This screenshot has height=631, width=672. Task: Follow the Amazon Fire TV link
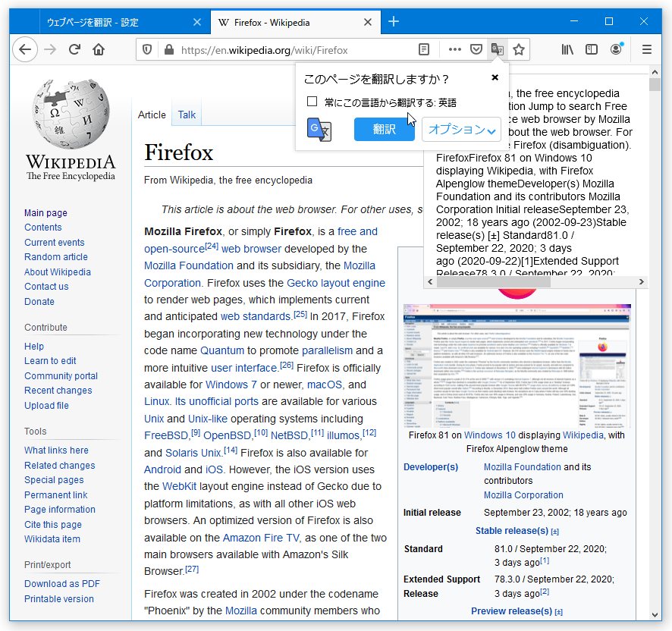click(x=261, y=538)
